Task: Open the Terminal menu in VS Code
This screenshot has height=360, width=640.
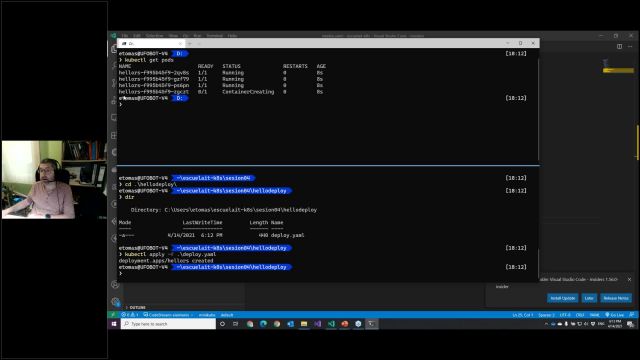Action: [x=214, y=36]
